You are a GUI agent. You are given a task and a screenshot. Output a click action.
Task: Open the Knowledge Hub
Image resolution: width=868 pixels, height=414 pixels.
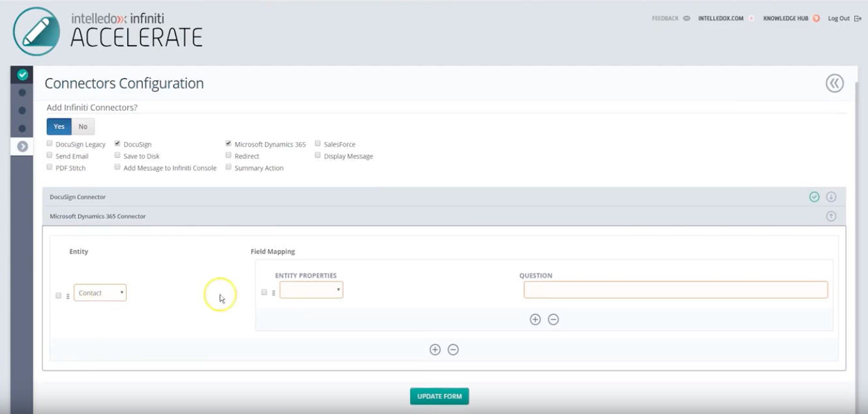click(785, 18)
